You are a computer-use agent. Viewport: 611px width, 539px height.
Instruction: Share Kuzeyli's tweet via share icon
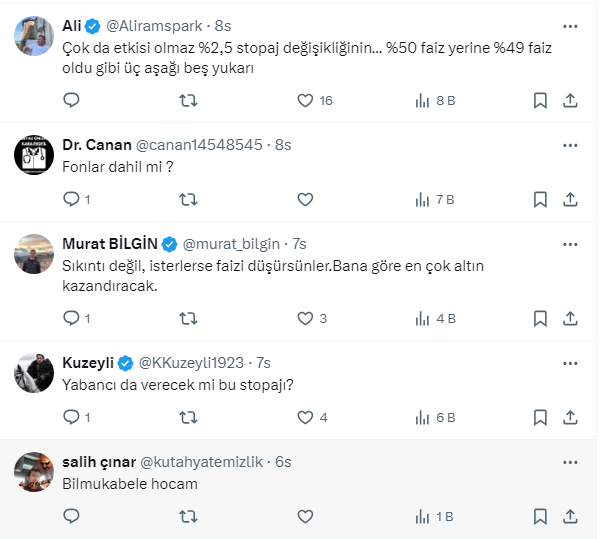tap(570, 417)
